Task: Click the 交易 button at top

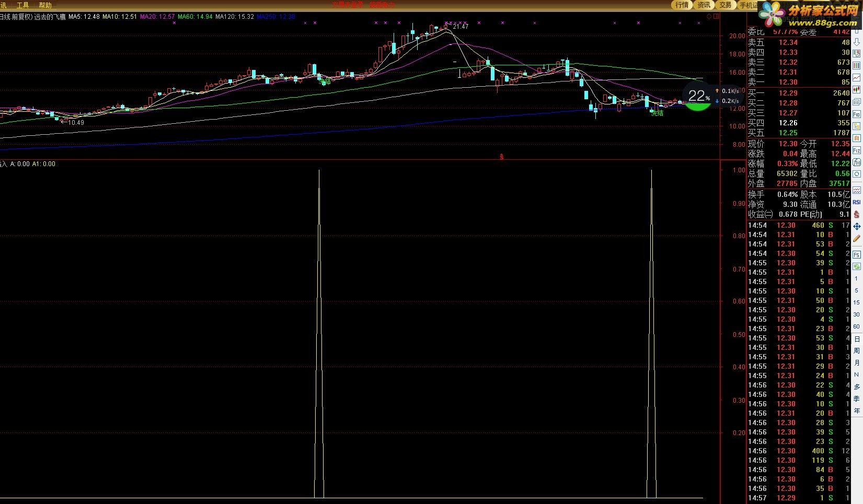Action: pos(725,5)
